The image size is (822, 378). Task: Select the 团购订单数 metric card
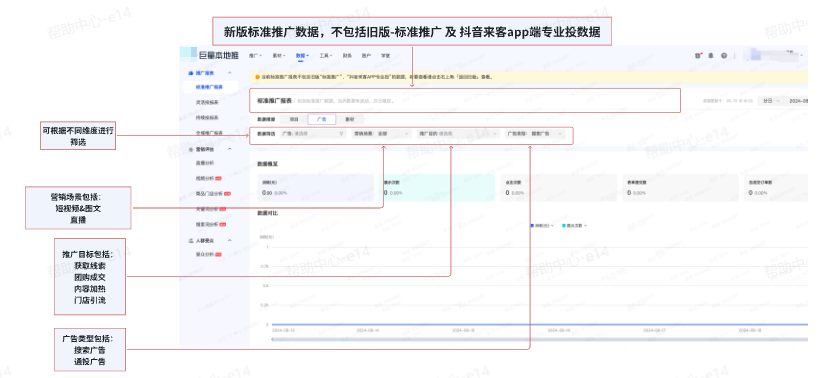(x=777, y=188)
